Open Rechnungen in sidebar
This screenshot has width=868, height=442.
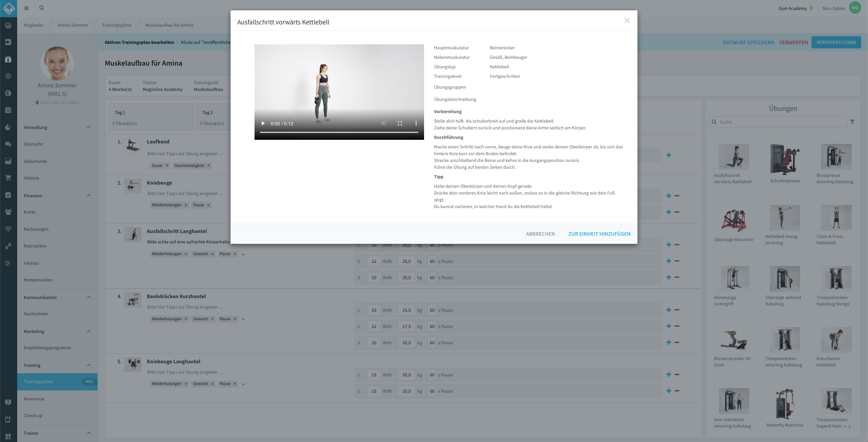pos(36,229)
